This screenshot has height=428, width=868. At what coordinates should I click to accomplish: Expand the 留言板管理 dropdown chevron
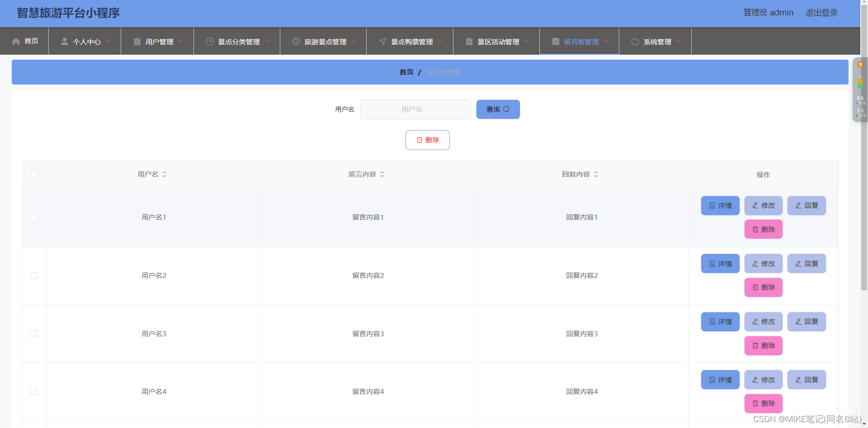(x=606, y=41)
